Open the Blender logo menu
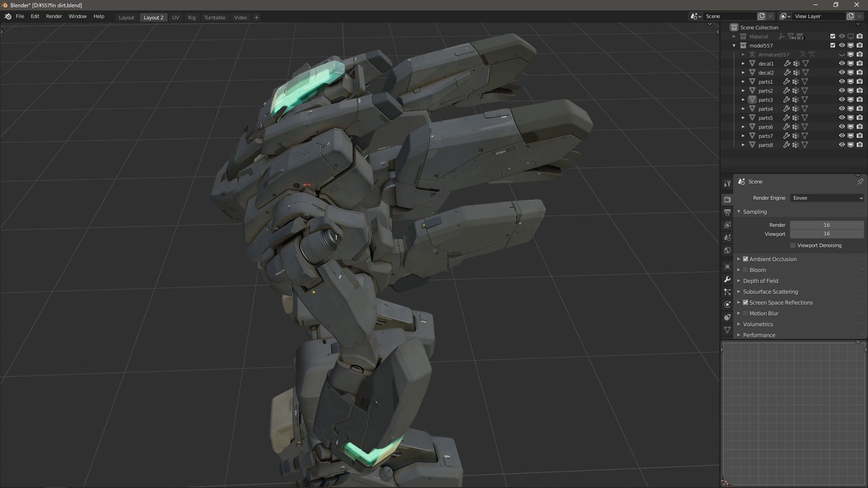The height and width of the screenshot is (488, 868). (8, 17)
